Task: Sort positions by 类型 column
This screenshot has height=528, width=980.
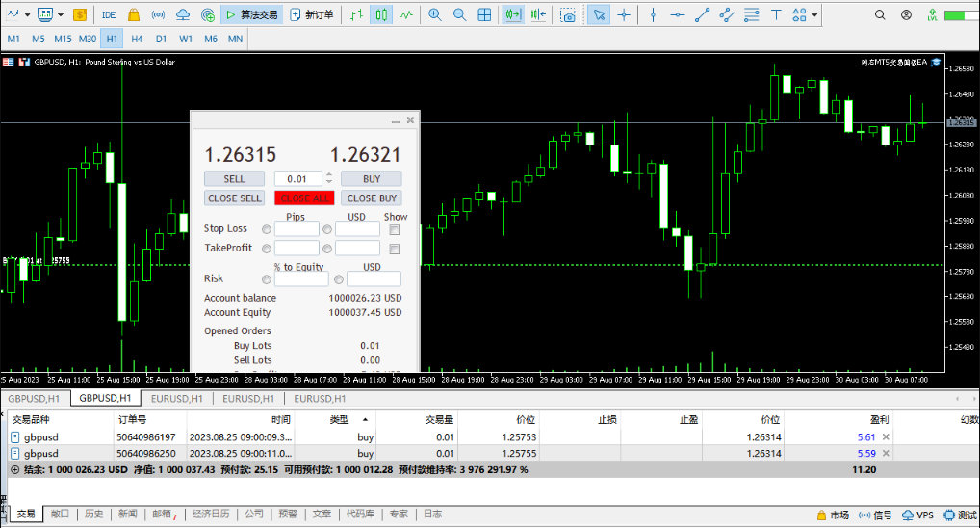Action: [340, 420]
